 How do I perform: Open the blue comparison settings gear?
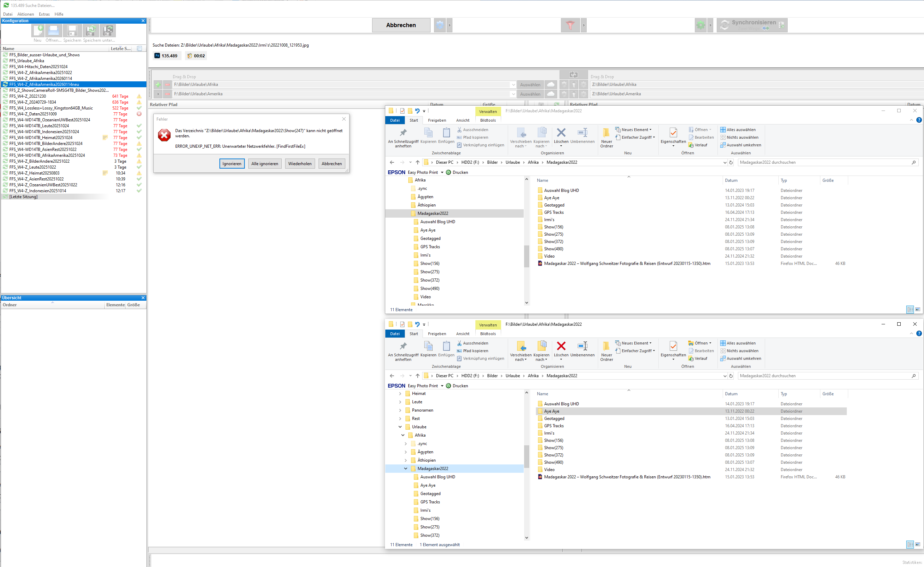440,25
